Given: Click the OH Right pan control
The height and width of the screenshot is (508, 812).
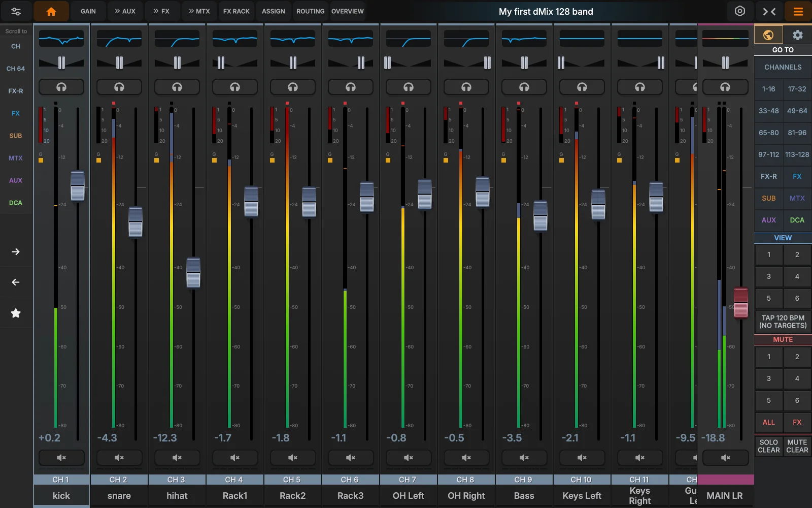Looking at the screenshot, I should click(466, 62).
